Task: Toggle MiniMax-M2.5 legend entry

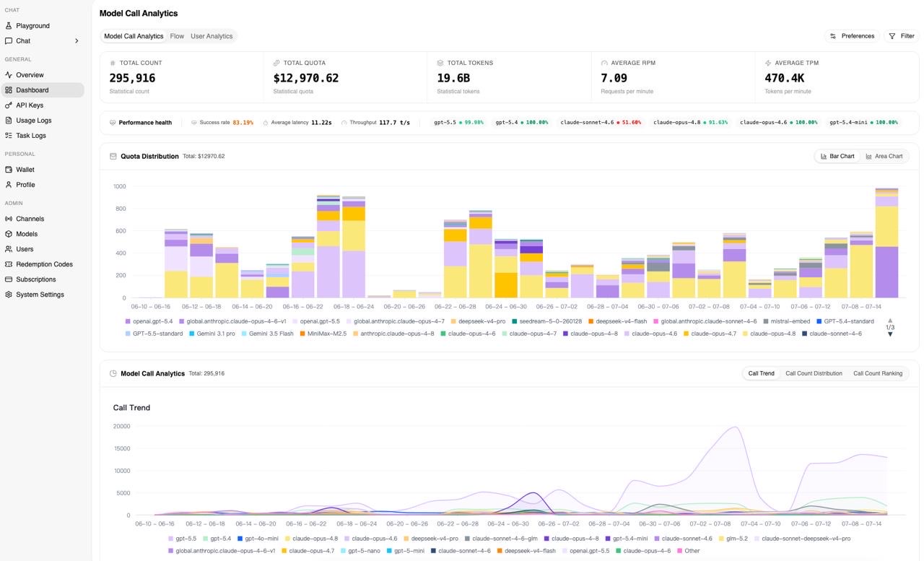Action: pyautogui.click(x=323, y=334)
